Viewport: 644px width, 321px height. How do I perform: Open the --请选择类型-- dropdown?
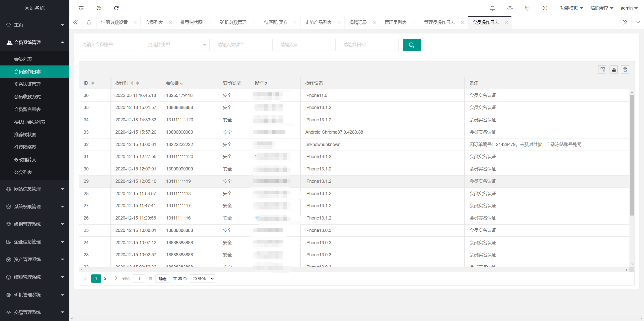point(175,45)
